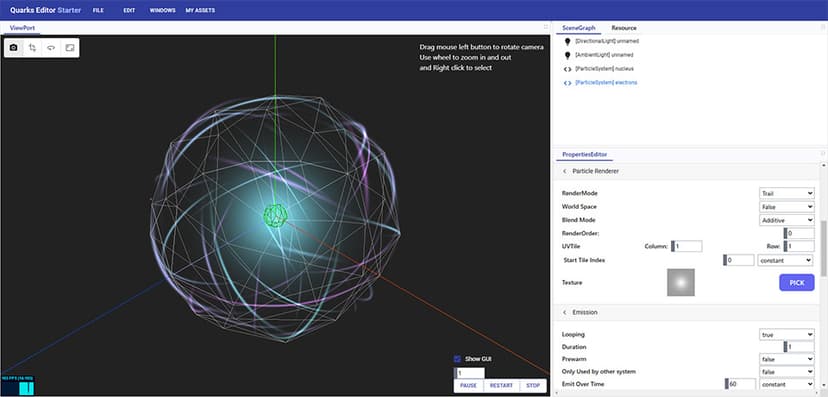Click the nucleus particle system code icon
The width and height of the screenshot is (828, 397).
568,69
